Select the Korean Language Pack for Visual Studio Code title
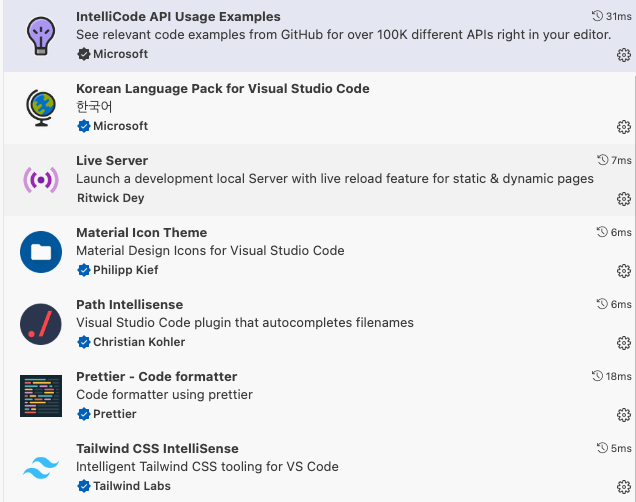Screen dimensions: 636x502 click(x=223, y=88)
